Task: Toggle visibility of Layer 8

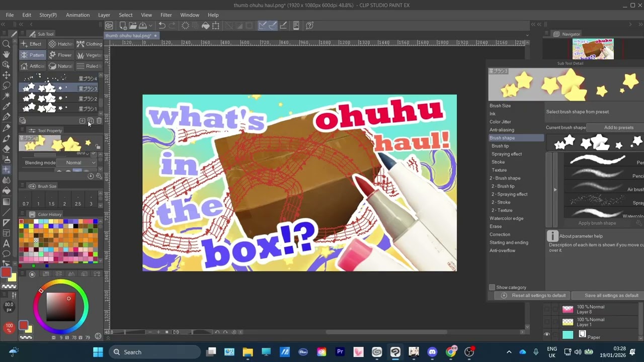Action: click(x=547, y=309)
